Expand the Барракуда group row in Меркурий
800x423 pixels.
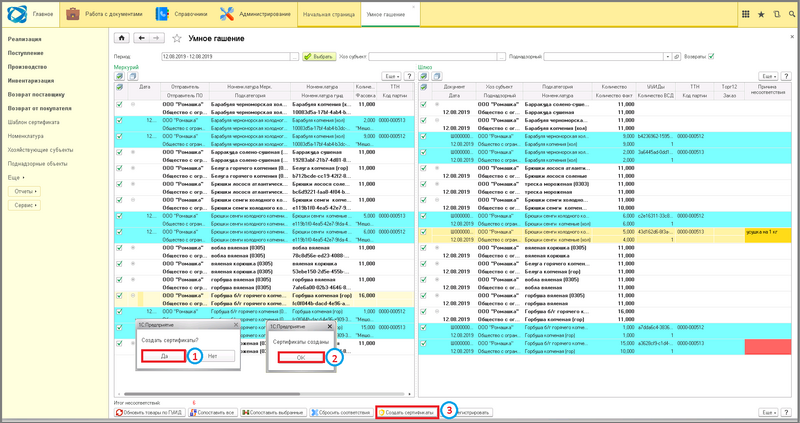point(133,153)
